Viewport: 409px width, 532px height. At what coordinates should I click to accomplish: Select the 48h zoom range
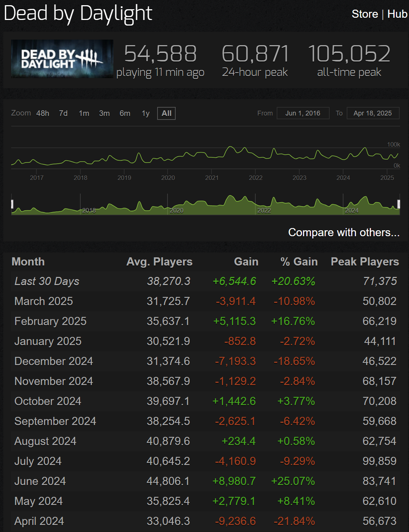(x=42, y=113)
